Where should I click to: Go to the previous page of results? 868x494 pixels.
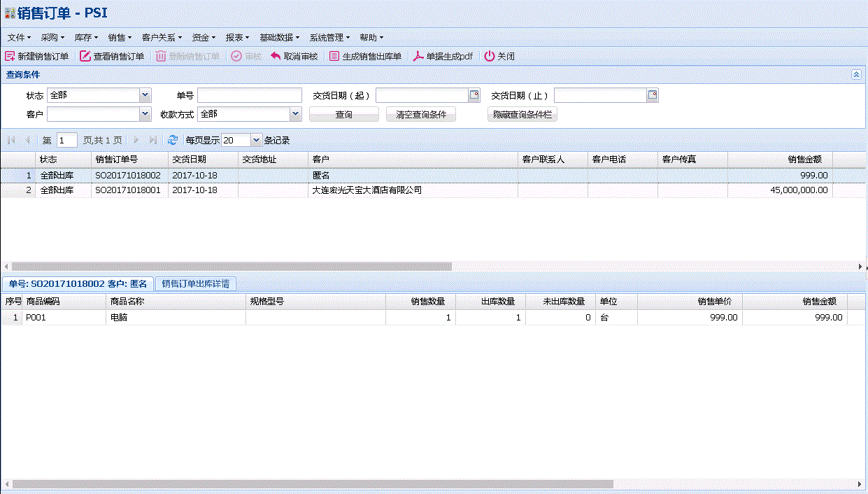(27, 141)
